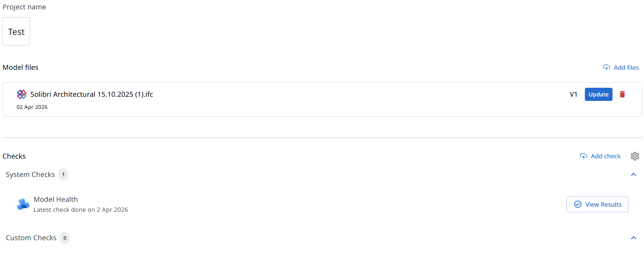Edit the Test project name field

coord(16,32)
